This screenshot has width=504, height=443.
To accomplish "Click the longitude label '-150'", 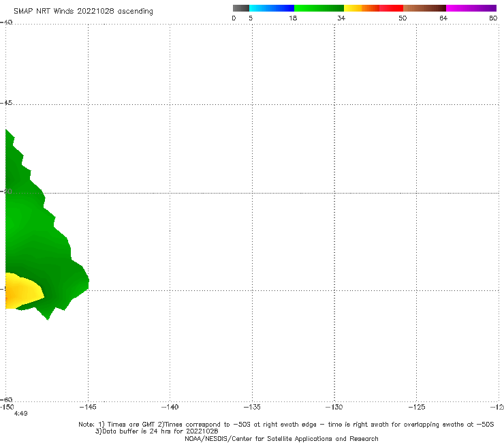I will [7, 407].
